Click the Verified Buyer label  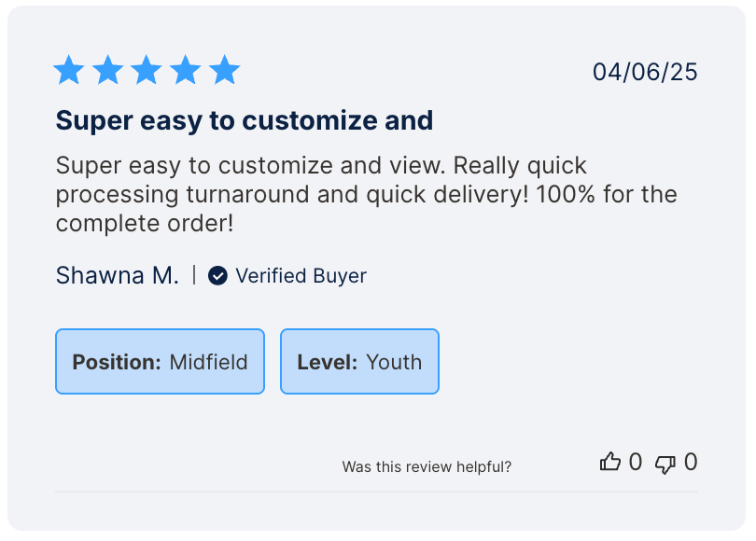(301, 275)
